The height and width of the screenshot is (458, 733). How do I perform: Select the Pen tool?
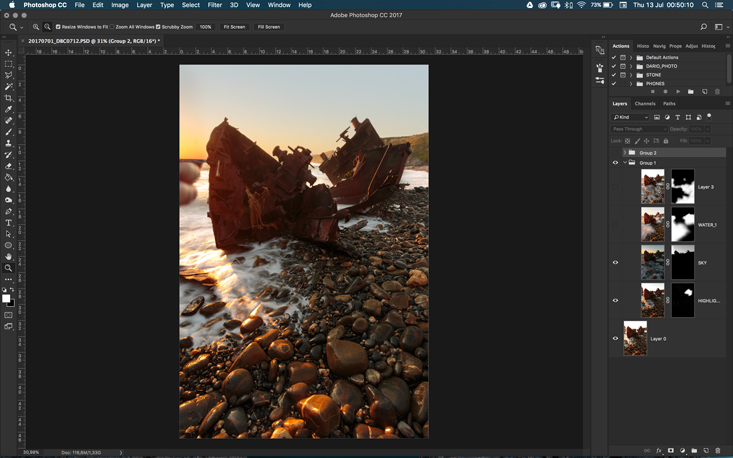click(x=8, y=211)
